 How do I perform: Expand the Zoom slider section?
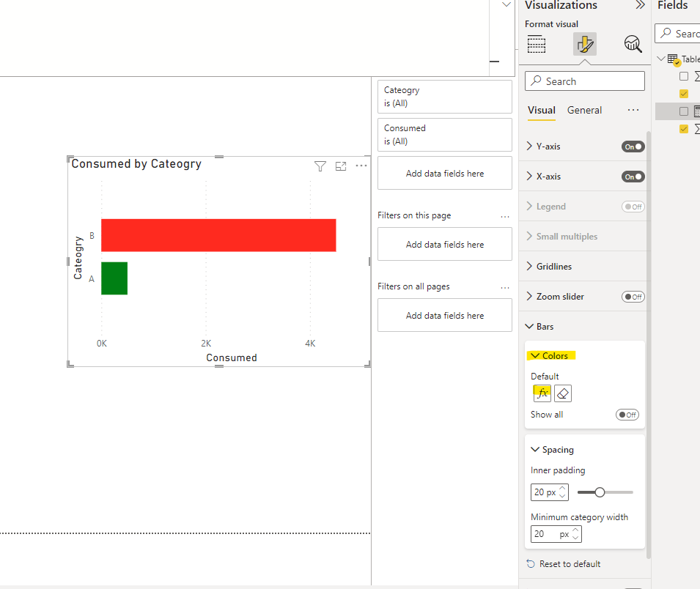[529, 296]
